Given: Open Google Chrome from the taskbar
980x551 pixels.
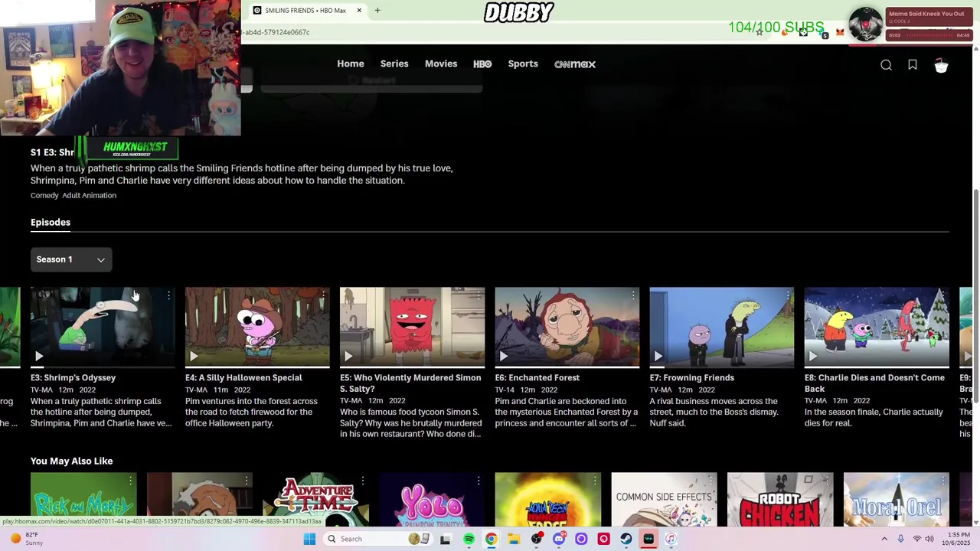Looking at the screenshot, I should [x=491, y=539].
